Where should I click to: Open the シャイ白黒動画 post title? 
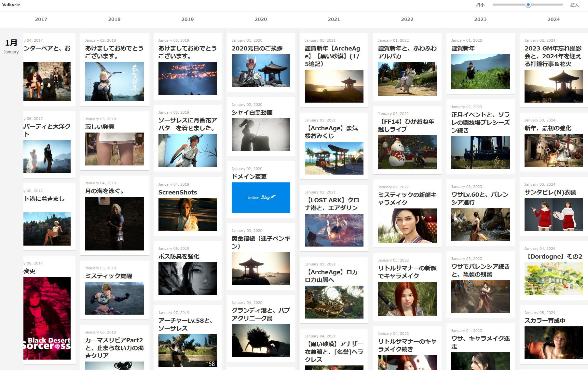252,112
